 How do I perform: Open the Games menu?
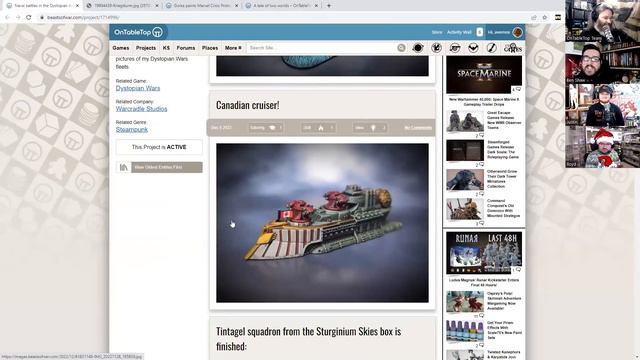click(121, 48)
